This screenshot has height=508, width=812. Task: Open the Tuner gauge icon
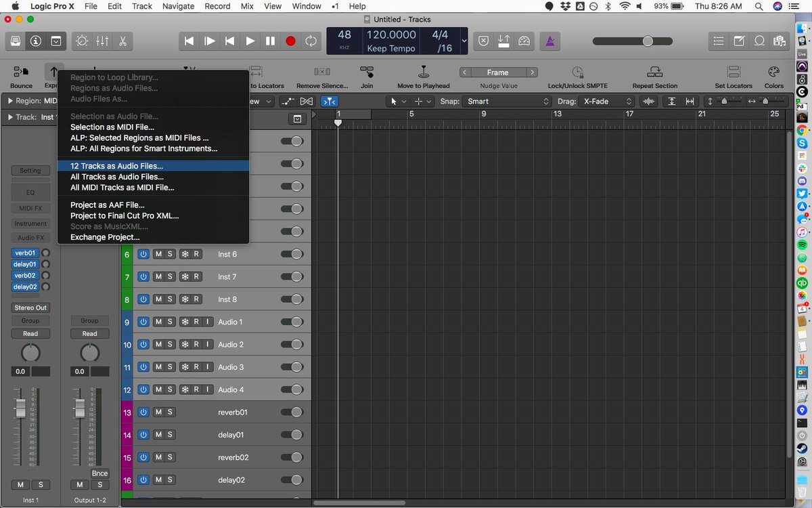[x=524, y=41]
